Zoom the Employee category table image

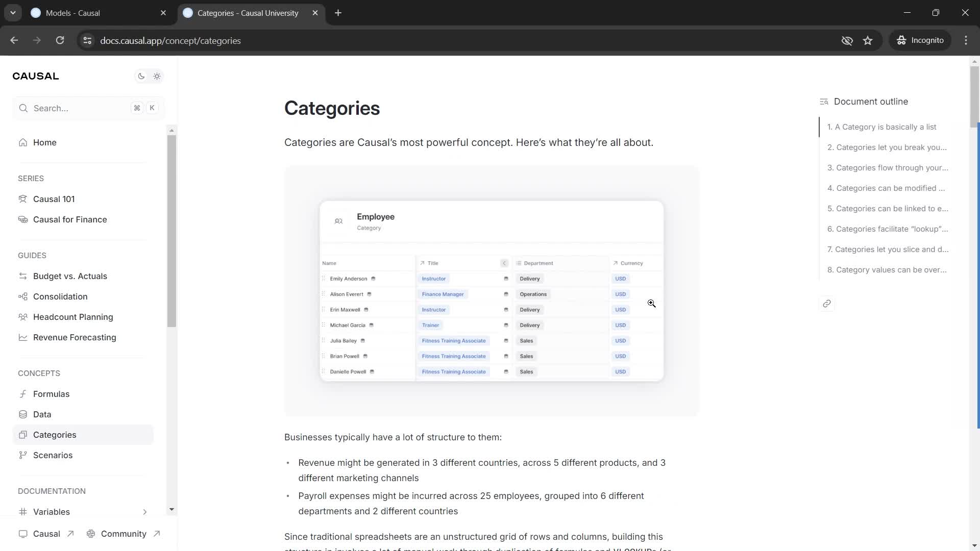click(492, 291)
